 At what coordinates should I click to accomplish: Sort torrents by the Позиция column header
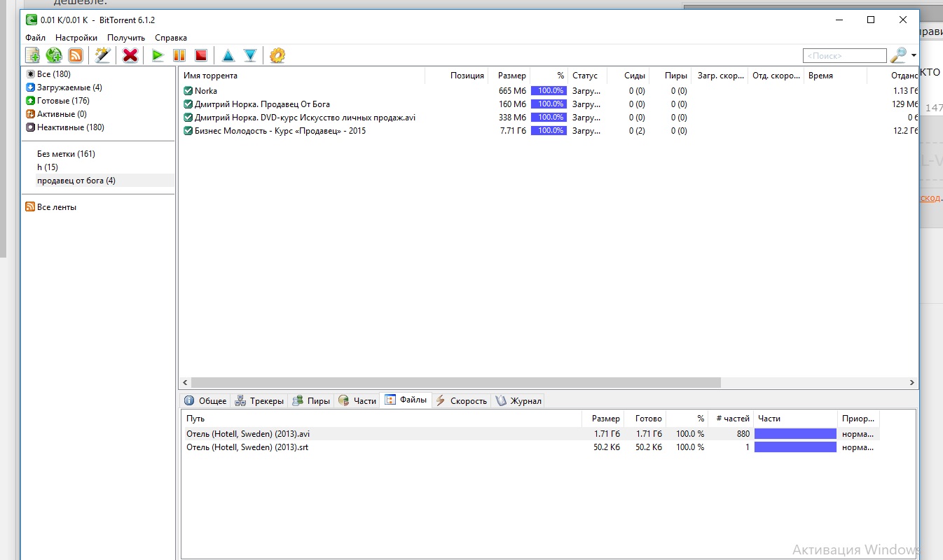(457, 76)
